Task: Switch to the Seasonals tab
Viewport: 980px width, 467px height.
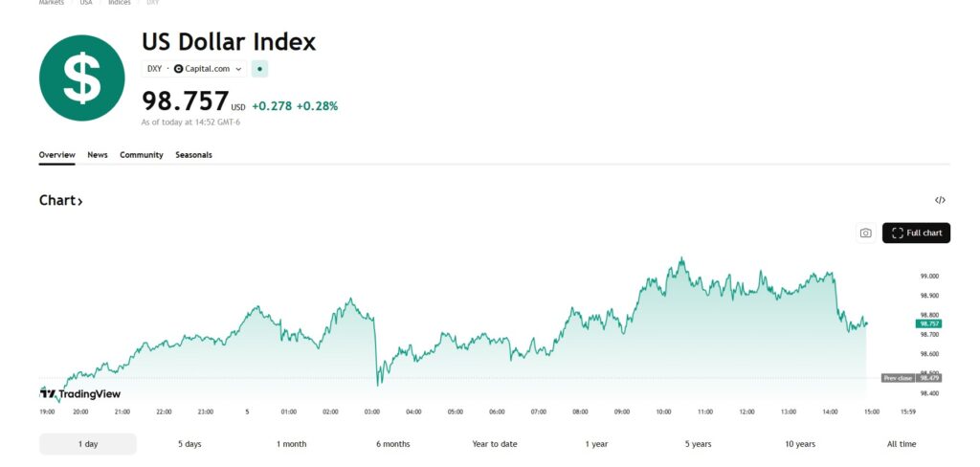Action: [x=193, y=154]
